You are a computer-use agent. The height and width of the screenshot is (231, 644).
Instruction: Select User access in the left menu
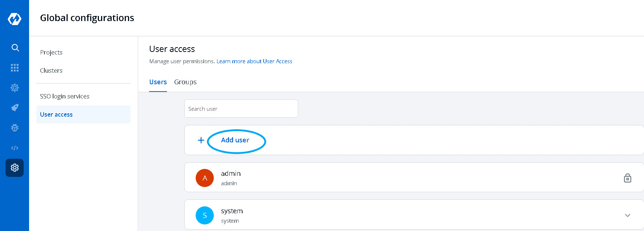56,114
